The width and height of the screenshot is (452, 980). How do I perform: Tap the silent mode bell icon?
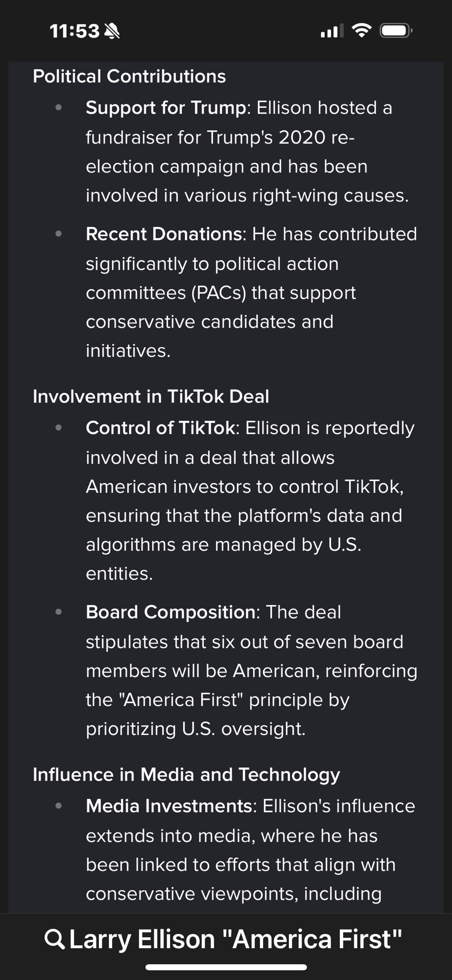pyautogui.click(x=112, y=31)
